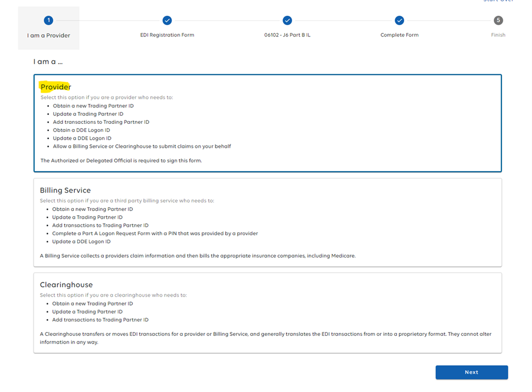Click the Complete Form checkmark circle
This screenshot has width=532, height=392.
[400, 20]
